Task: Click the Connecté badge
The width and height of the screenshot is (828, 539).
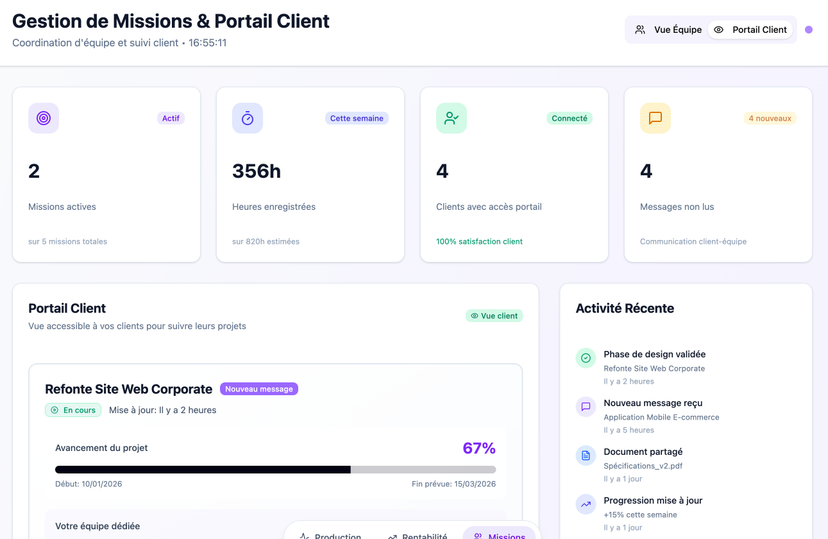Action: click(x=569, y=118)
